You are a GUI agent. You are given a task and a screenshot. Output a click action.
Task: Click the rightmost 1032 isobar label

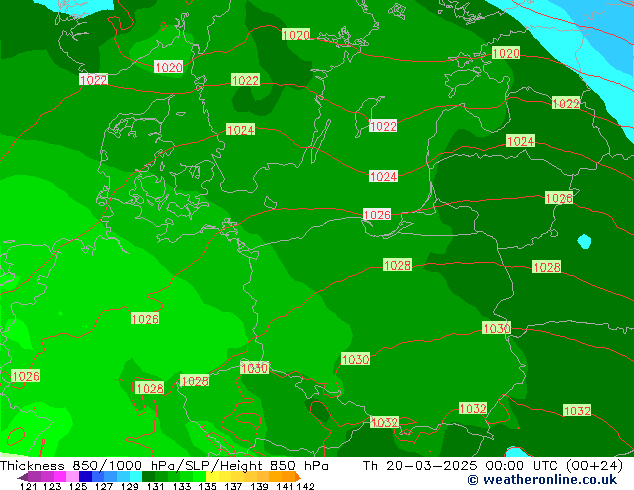pos(577,410)
